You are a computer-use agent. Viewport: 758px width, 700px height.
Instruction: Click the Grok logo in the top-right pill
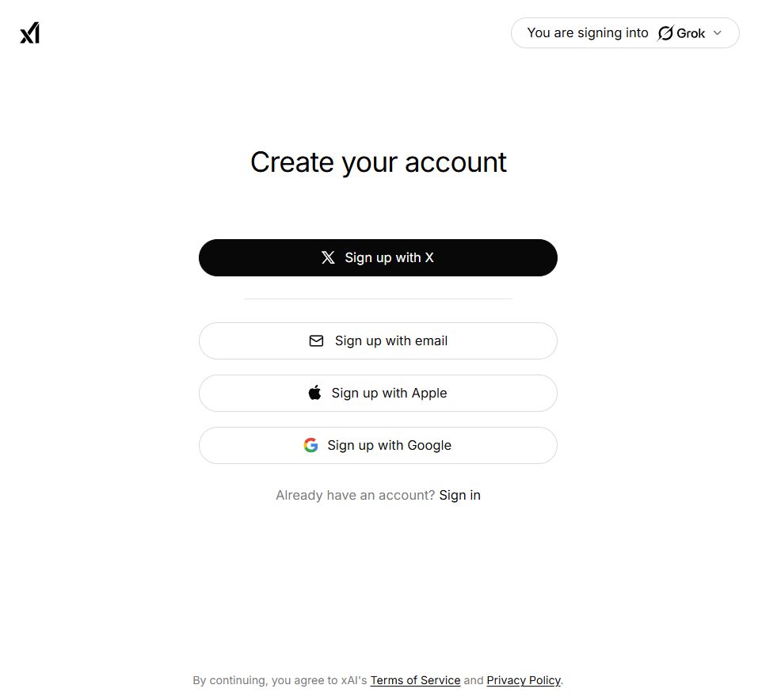(x=665, y=32)
